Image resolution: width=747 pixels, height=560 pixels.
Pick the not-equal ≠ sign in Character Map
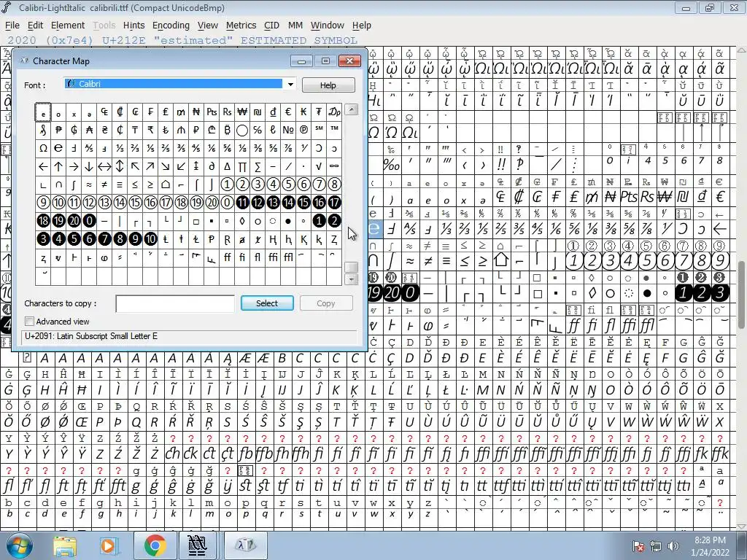click(104, 184)
